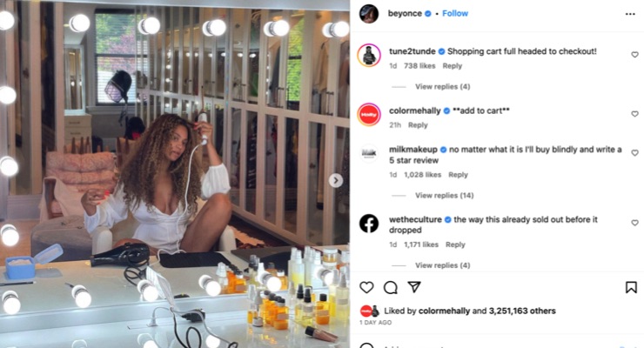Like the post with the heart icon
644x348 pixels.
[366, 287]
